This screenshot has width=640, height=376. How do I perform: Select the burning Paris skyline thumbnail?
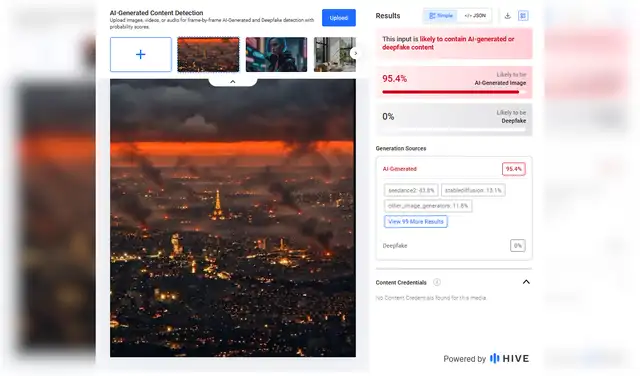point(208,54)
